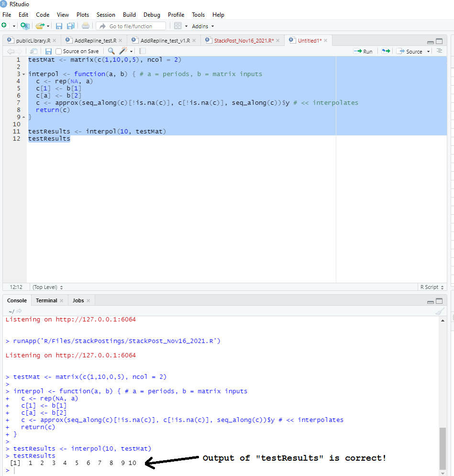Viewport: 454px width, 476px height.
Task: Switch to the Console tab
Action: pos(17,300)
